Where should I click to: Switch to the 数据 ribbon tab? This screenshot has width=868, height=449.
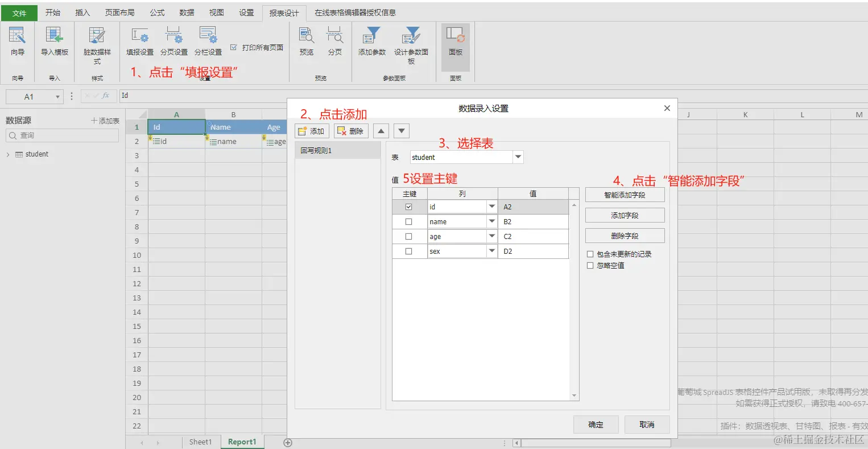(187, 13)
